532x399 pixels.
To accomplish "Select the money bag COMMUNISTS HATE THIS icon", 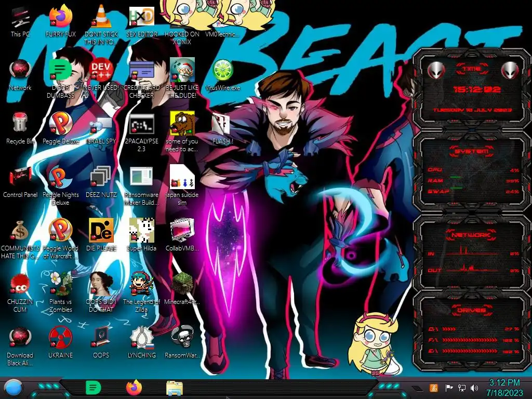I will point(20,240).
